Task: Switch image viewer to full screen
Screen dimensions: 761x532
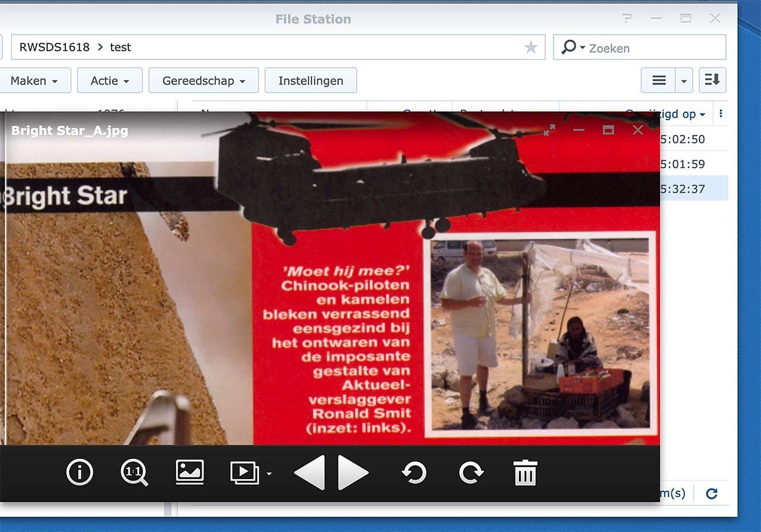Action: [549, 130]
